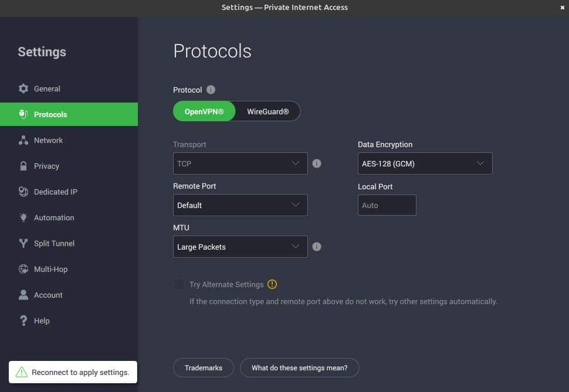Select the Protocols sidebar label
Viewport: 569px width, 392px height.
[x=50, y=114]
